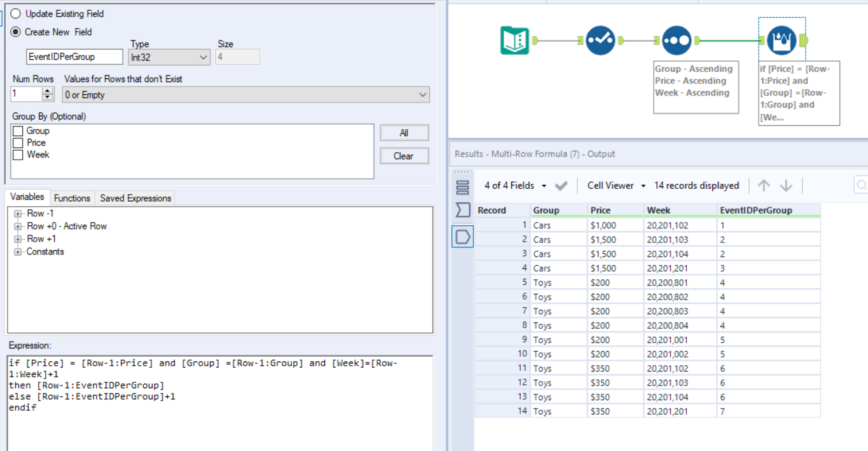This screenshot has height=451, width=868.
Task: Click the 14 records displayed label
Action: point(696,186)
